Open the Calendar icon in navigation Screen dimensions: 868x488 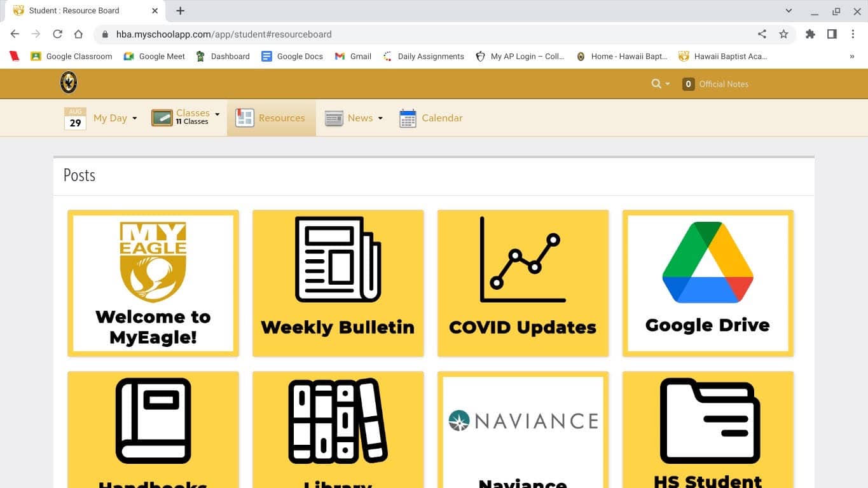[408, 118]
